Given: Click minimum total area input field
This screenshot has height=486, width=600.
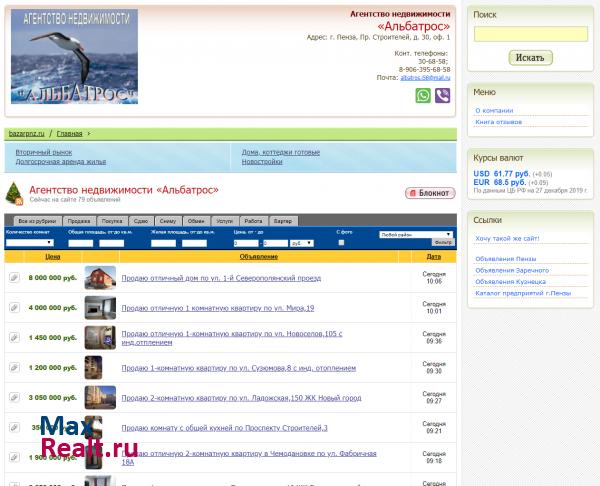Looking at the screenshot, I should [x=80, y=243].
